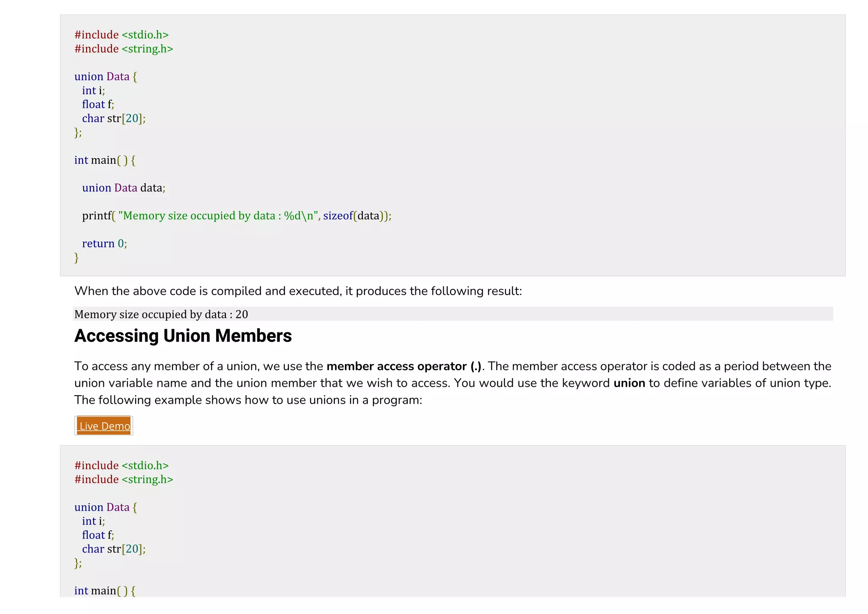Click 'float f;' in first code block
Image resolution: width=868 pixels, height=614 pixels.
coord(98,104)
